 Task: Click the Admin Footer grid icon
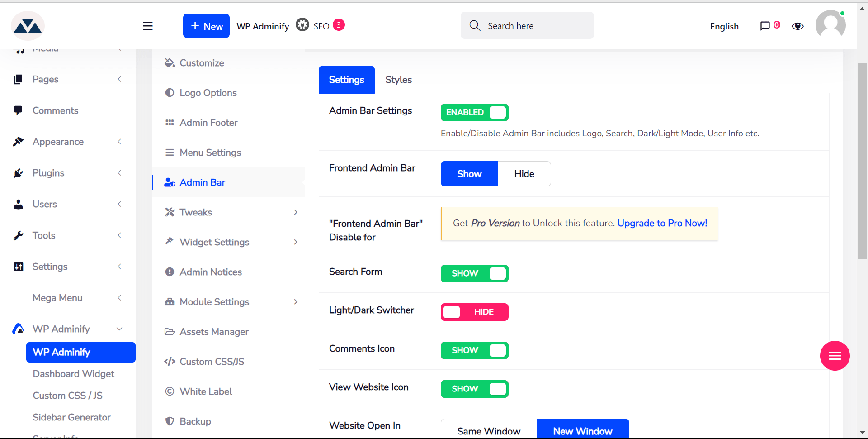coord(170,123)
